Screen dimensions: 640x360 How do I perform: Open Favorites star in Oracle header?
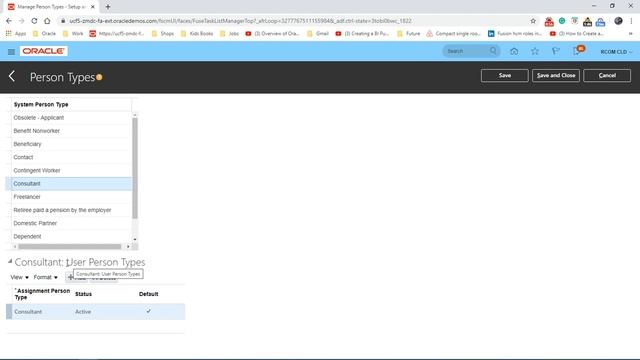535,51
